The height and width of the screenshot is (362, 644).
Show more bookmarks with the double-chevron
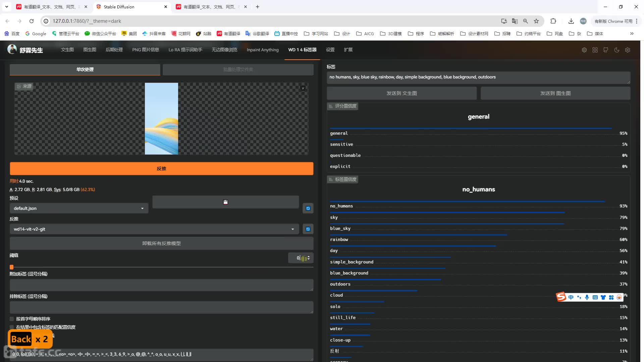coord(632,34)
